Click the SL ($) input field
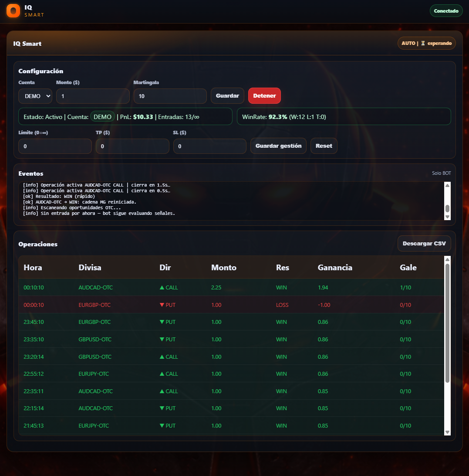Image resolution: width=469 pixels, height=476 pixels. click(x=209, y=146)
